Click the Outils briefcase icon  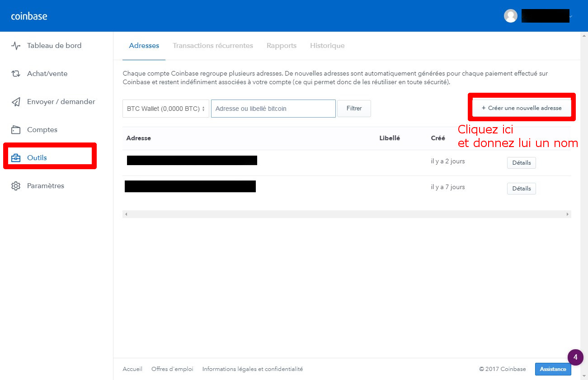16,158
